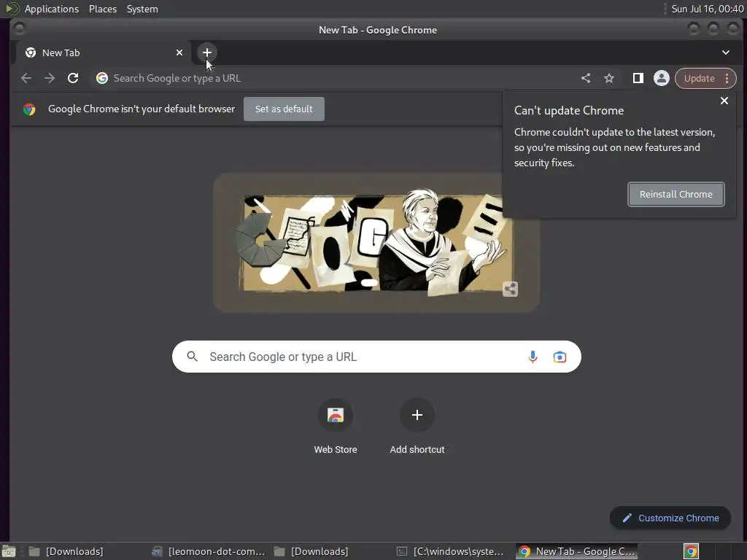Click Chrome logo in default browser bar
The image size is (747, 560).
pyautogui.click(x=29, y=109)
